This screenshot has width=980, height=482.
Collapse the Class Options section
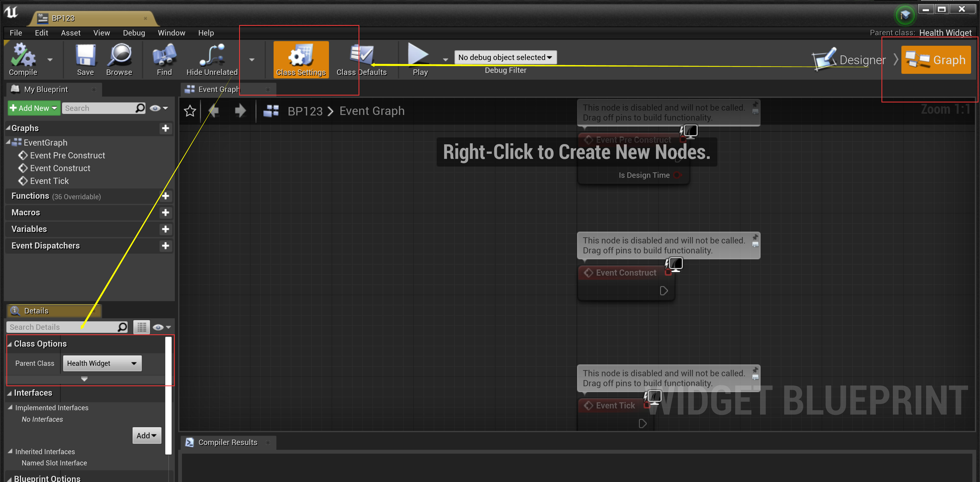(9, 343)
